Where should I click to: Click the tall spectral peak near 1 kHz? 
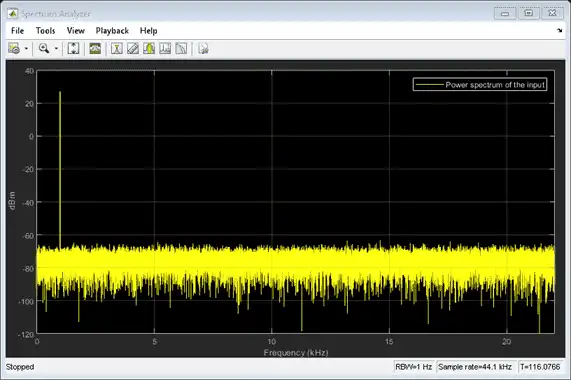click(x=60, y=169)
